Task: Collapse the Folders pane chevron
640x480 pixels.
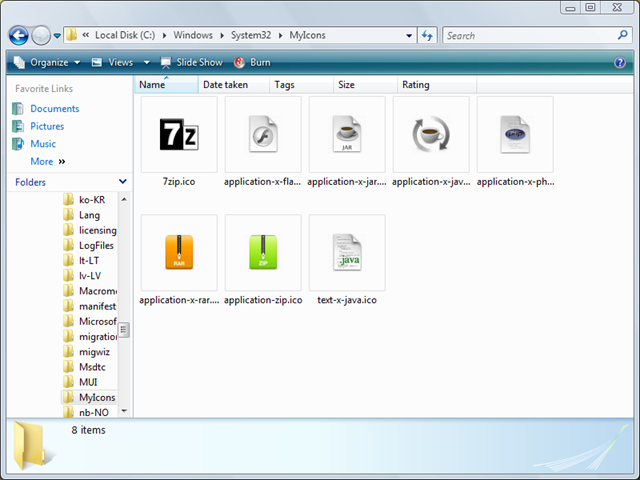Action: (x=122, y=182)
